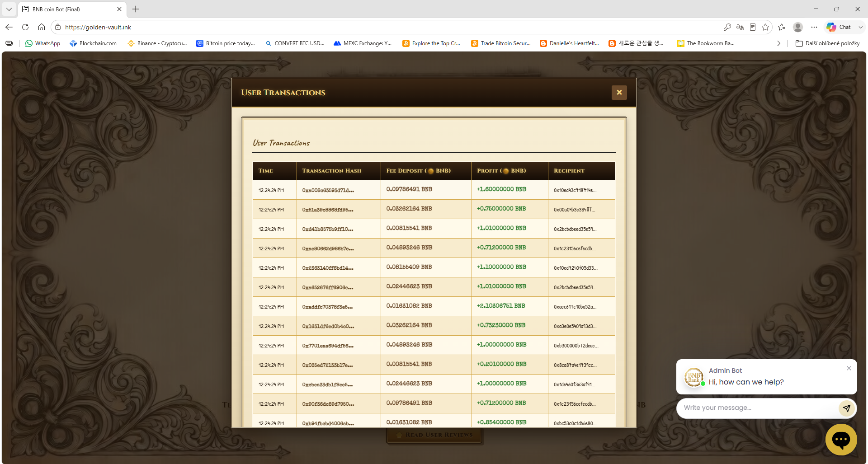Select recipient 0xa3e0e5409a93d3...
This screenshot has width=868, height=464.
(575, 326)
